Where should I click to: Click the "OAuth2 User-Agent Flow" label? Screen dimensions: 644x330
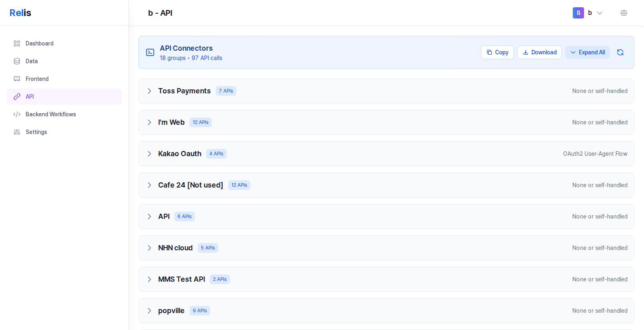(x=595, y=154)
